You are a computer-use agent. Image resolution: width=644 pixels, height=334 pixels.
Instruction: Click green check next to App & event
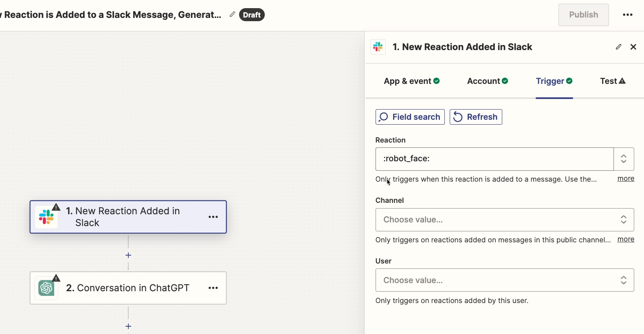[x=437, y=81]
